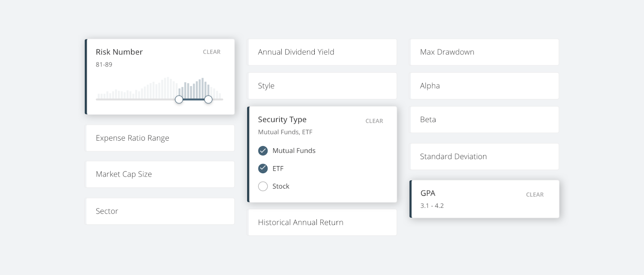Viewport: 644px width, 275px height.
Task: Clear the Risk Number filter
Action: (x=211, y=52)
